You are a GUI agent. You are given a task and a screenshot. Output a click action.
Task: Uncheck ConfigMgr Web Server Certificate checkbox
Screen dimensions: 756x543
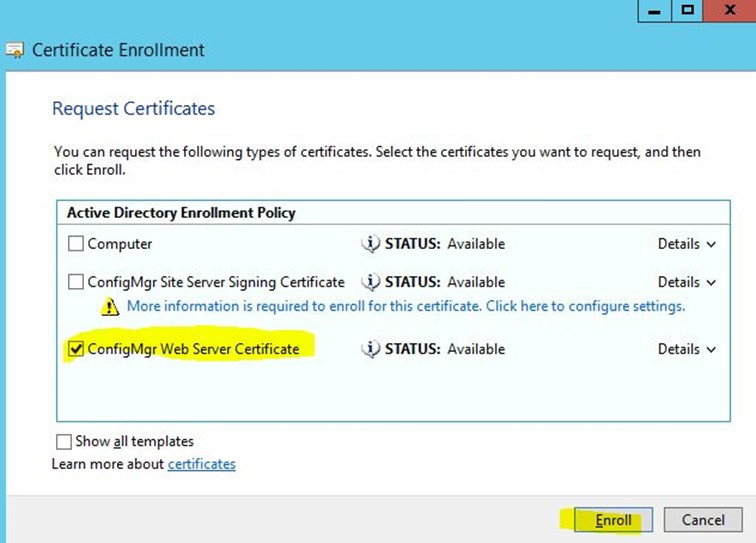tap(76, 349)
